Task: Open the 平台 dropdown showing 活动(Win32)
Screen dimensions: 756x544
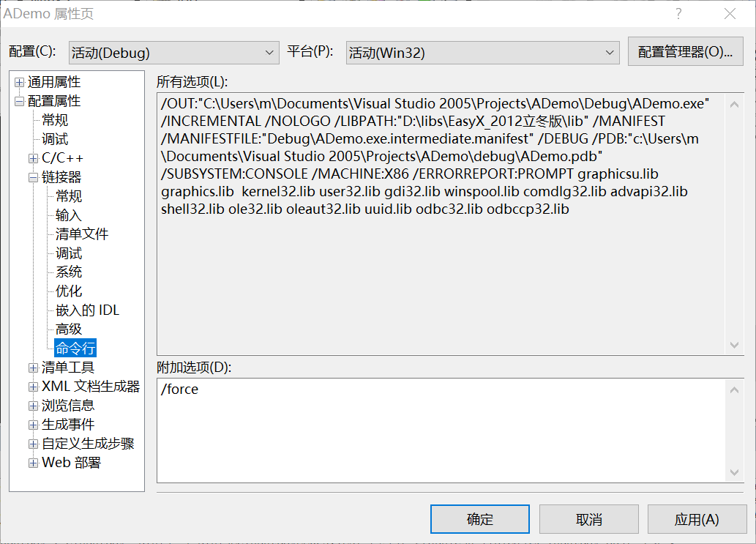Action: [x=482, y=53]
